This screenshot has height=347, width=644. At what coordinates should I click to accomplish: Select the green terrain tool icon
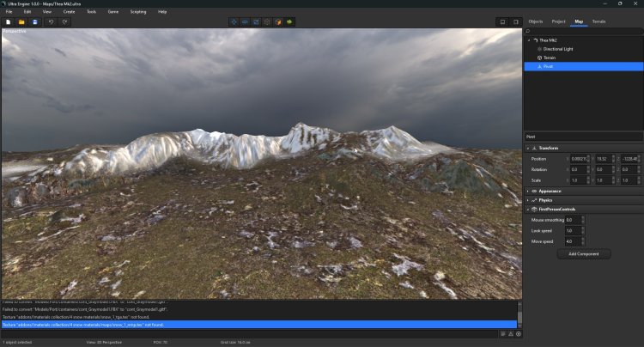point(289,21)
